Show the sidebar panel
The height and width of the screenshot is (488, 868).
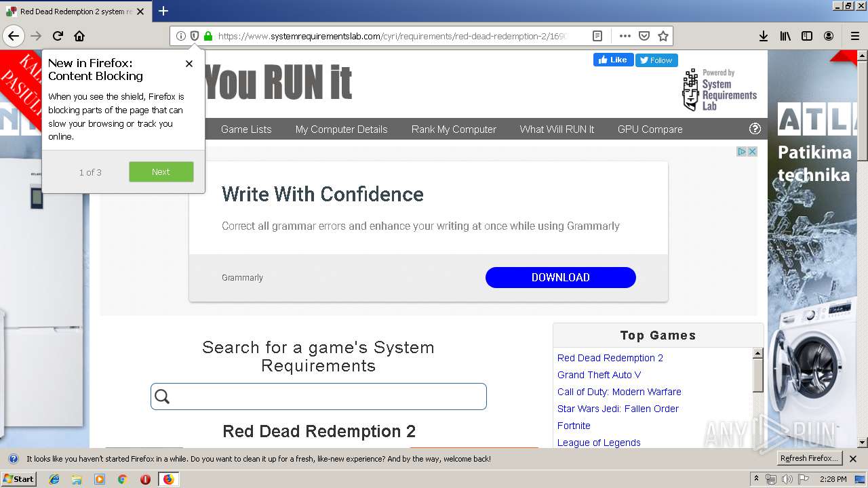click(807, 36)
